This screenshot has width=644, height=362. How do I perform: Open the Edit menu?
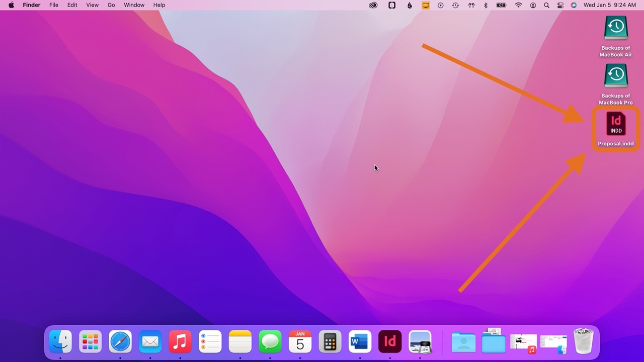click(x=72, y=5)
